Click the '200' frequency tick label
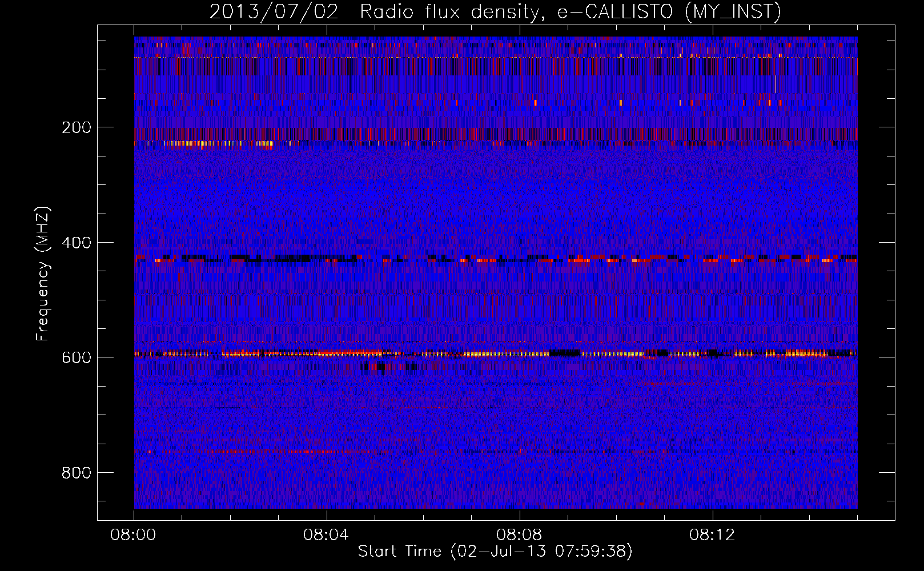 tap(77, 127)
